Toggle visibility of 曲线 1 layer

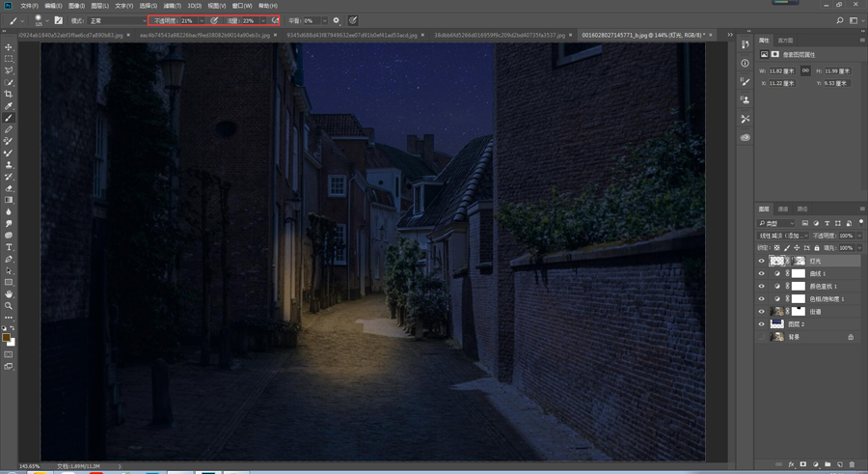[x=761, y=273]
